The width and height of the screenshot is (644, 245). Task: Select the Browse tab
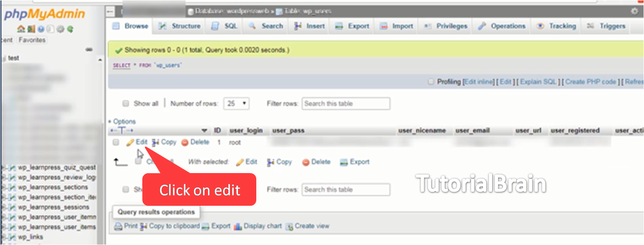pyautogui.click(x=131, y=26)
